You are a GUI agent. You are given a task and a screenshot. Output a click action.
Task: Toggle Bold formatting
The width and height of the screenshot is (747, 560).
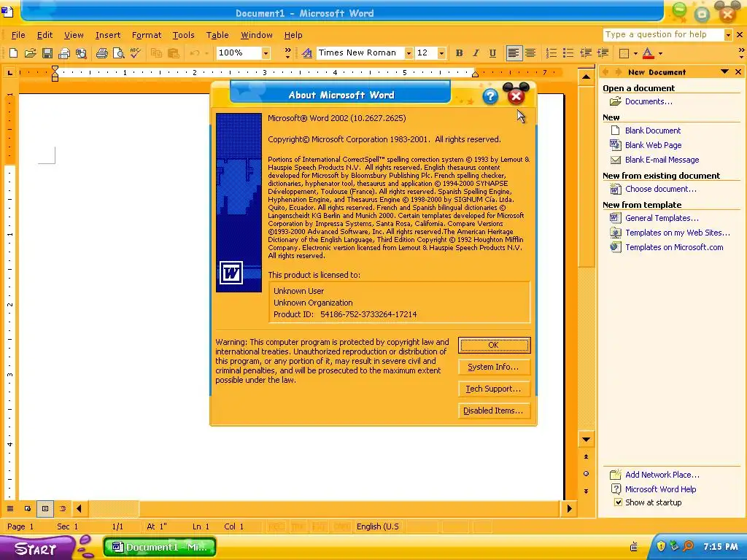pyautogui.click(x=460, y=52)
